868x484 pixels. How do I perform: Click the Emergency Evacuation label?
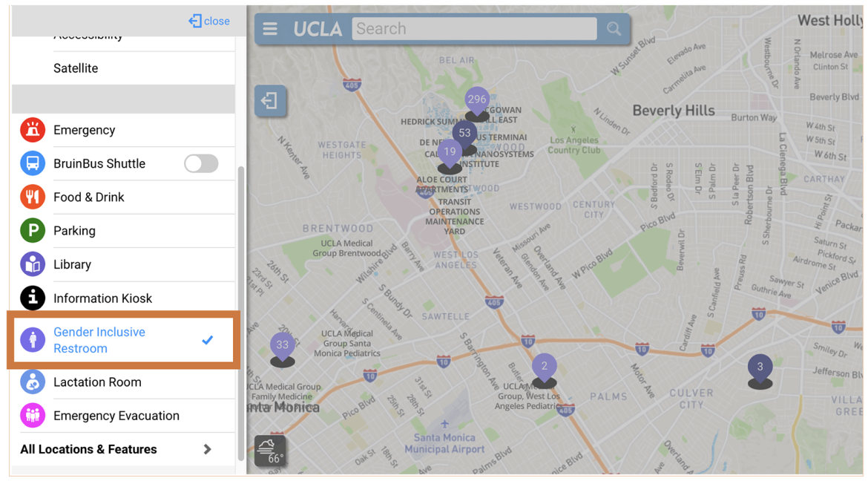[116, 416]
